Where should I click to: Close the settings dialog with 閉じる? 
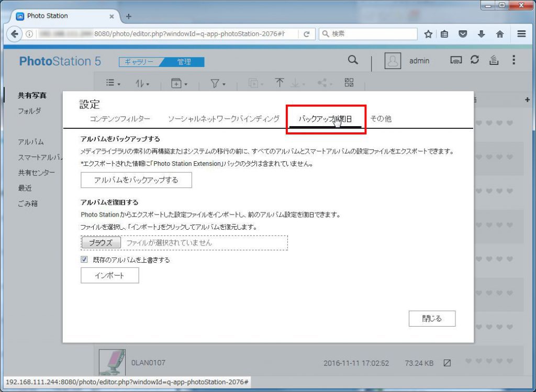pos(432,319)
